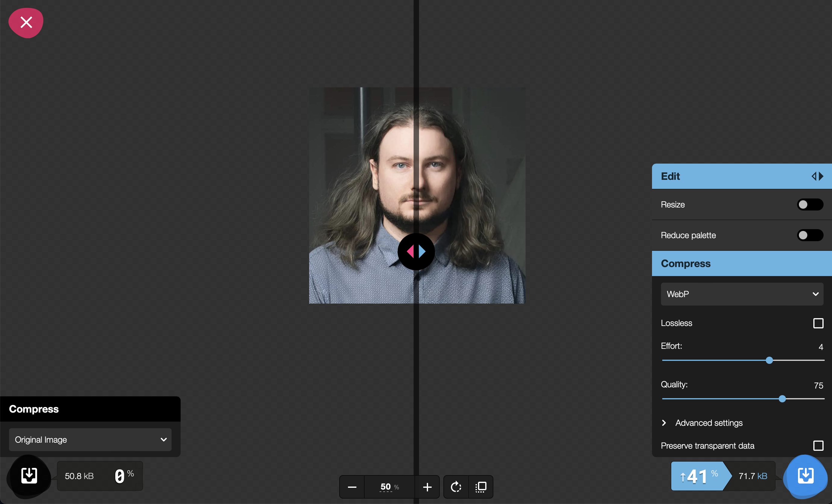Open the Original Image dropdown

pos(90,440)
